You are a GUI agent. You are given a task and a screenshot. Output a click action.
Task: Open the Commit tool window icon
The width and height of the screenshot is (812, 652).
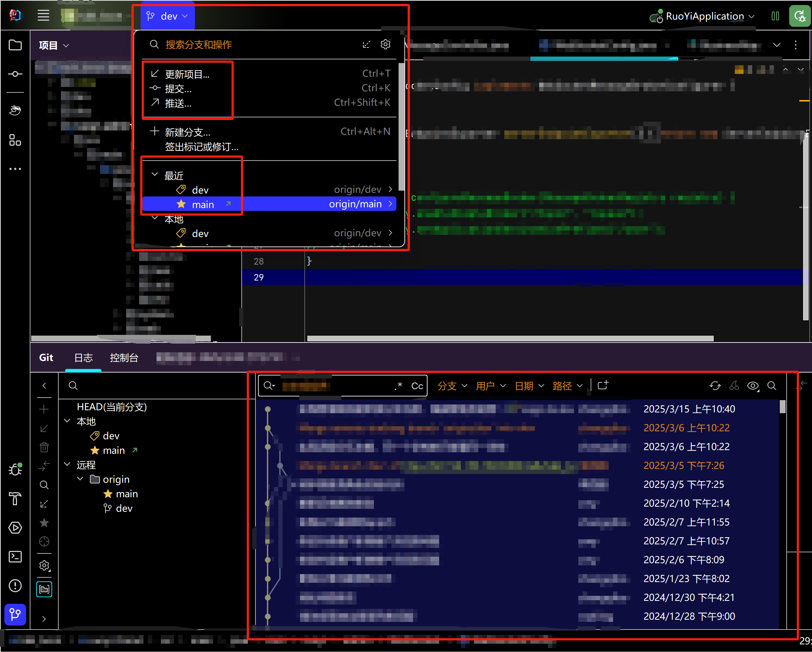15,74
